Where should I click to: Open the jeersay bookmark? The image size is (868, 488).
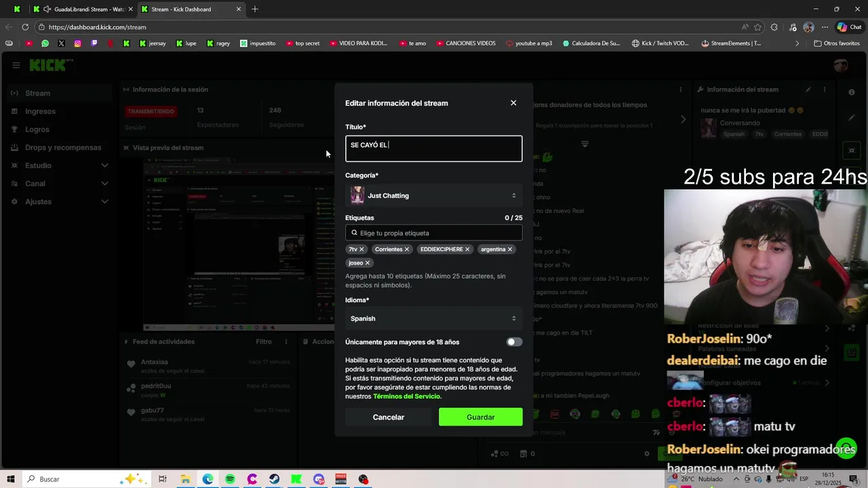pyautogui.click(x=153, y=43)
